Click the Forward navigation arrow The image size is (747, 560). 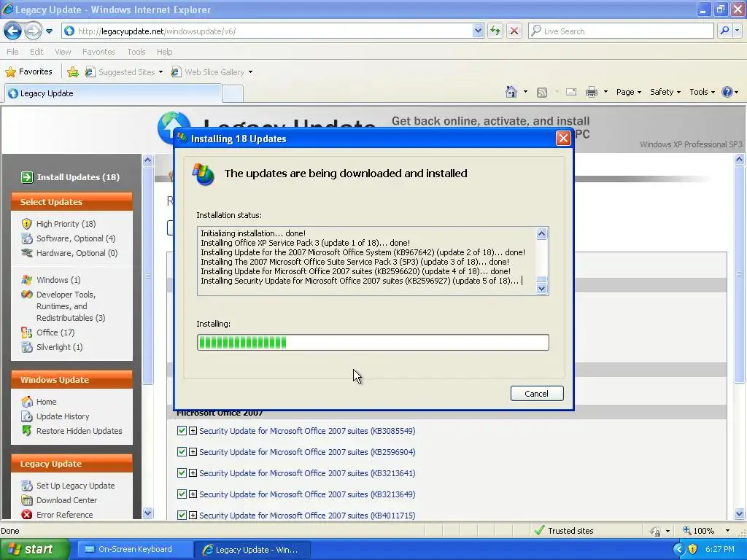[x=33, y=31]
